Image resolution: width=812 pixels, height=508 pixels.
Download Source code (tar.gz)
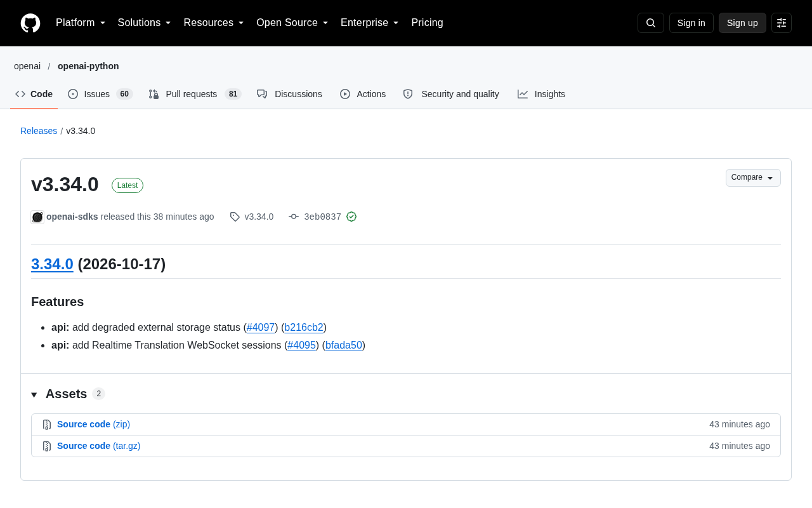(98, 446)
